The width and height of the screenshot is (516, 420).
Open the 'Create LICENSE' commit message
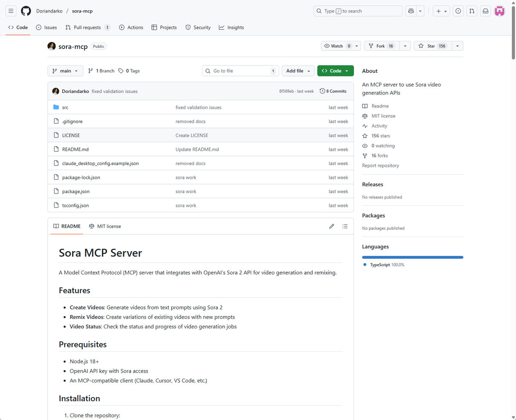click(x=192, y=135)
